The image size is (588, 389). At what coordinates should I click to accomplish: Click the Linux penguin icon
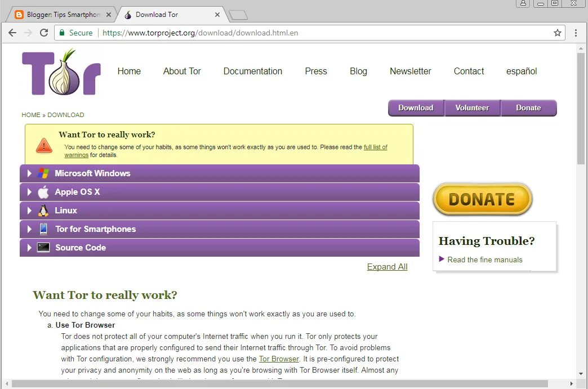[x=43, y=210]
